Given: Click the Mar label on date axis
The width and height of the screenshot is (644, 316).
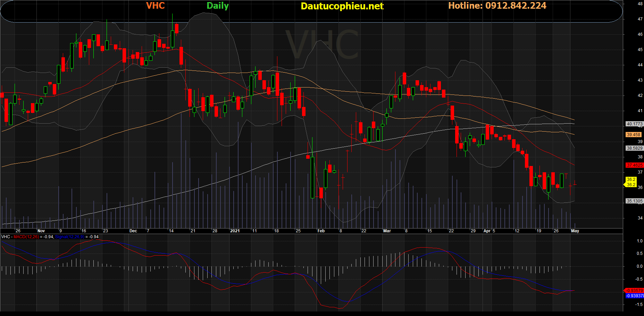Looking at the screenshot, I should coord(387,231).
